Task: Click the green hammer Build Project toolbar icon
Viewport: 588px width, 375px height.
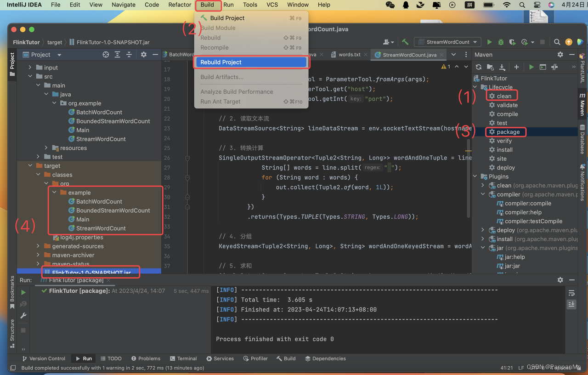Action: [x=405, y=42]
